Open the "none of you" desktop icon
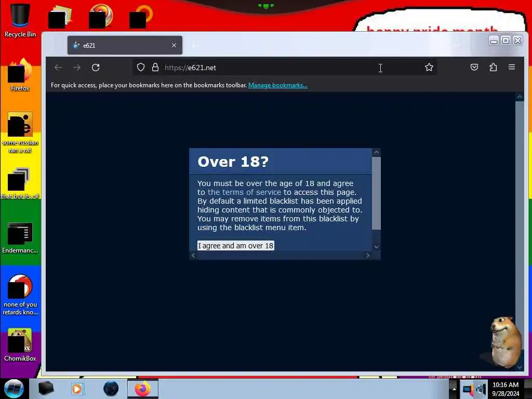Screen dimensions: 532x399 pyautogui.click(x=20, y=295)
